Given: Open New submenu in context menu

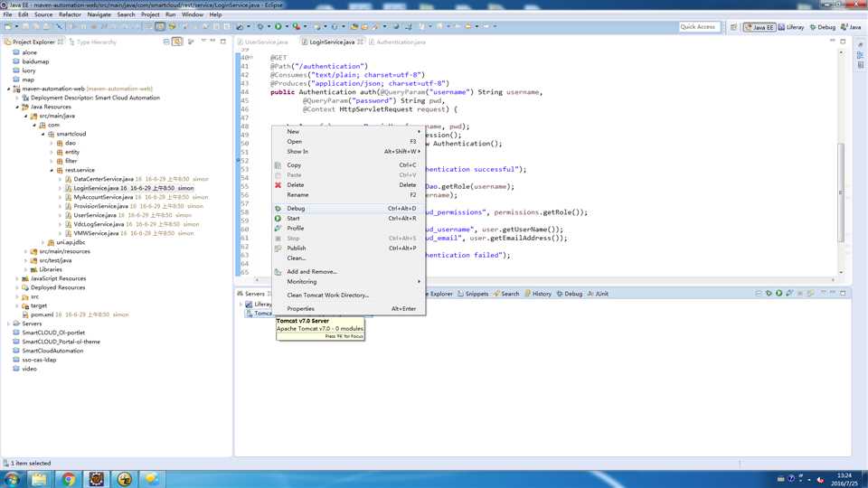Looking at the screenshot, I should click(349, 132).
